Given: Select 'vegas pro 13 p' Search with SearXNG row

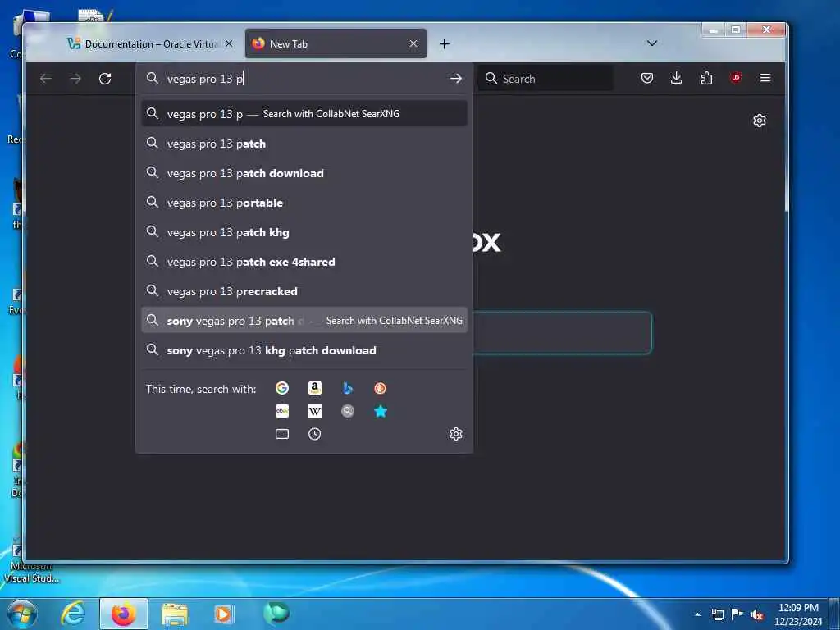Looking at the screenshot, I should click(304, 113).
